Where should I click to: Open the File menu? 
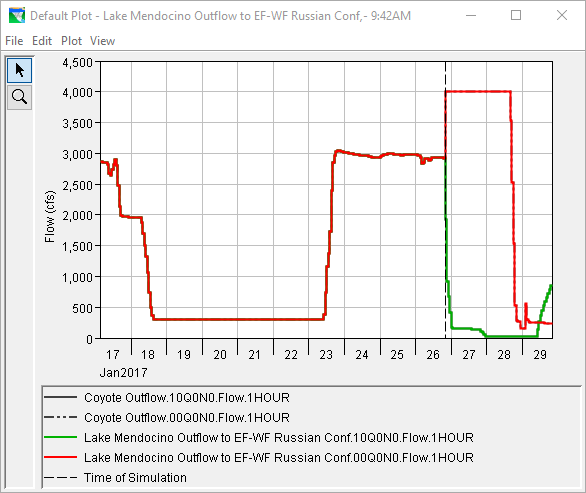tap(14, 41)
